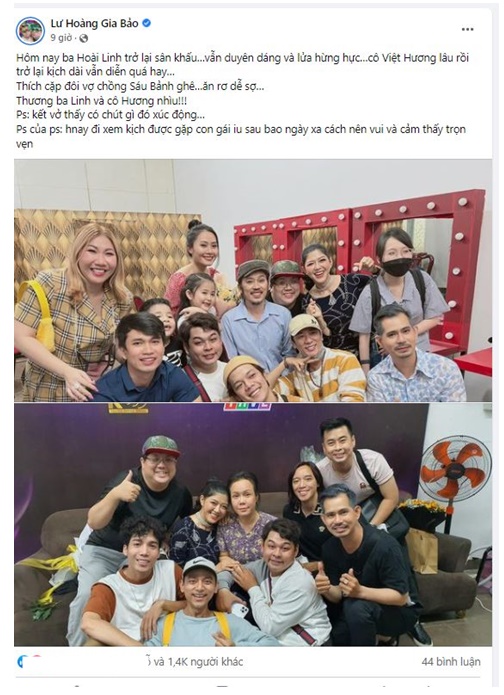Open the bottom sofa group photo
This screenshot has width=504, height=695.
pyautogui.click(x=253, y=524)
